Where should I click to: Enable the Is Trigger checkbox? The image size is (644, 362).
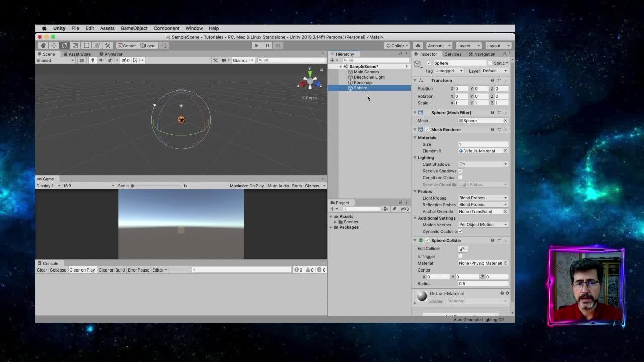[x=460, y=256]
